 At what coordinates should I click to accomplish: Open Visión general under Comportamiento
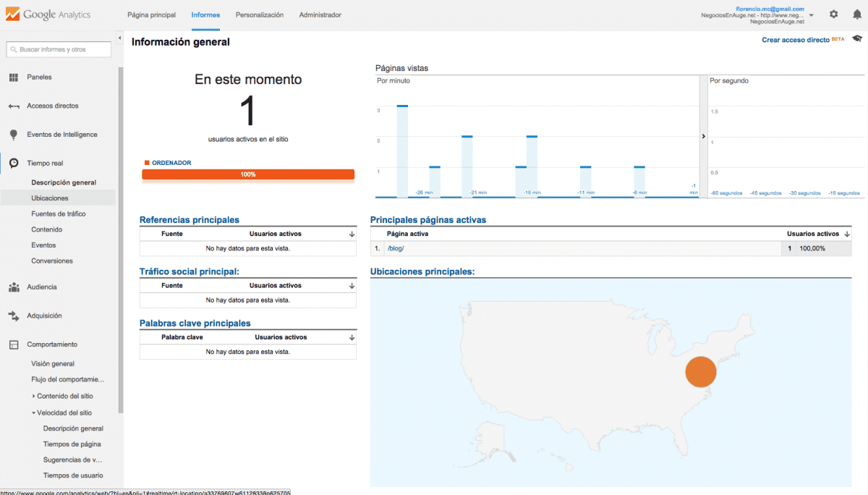(x=53, y=363)
